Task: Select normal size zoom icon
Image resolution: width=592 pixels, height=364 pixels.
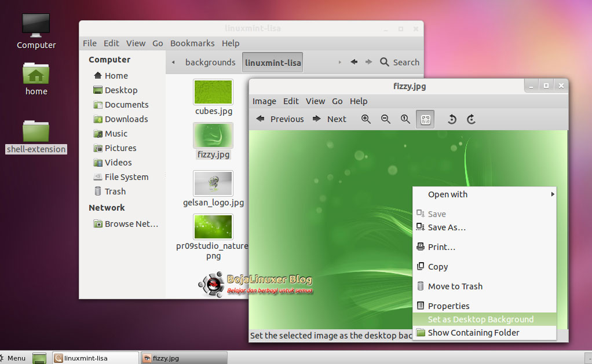Action: pos(405,119)
